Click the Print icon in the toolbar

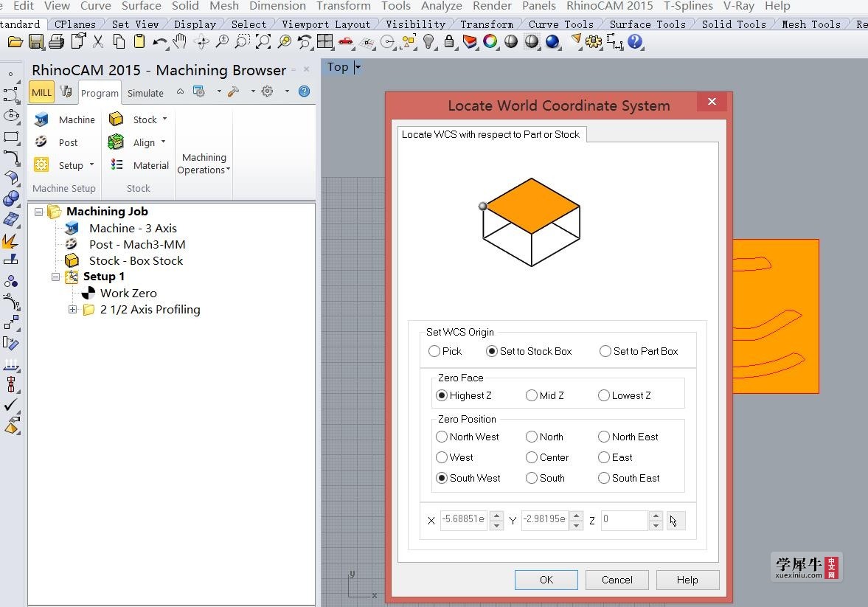pyautogui.click(x=57, y=42)
